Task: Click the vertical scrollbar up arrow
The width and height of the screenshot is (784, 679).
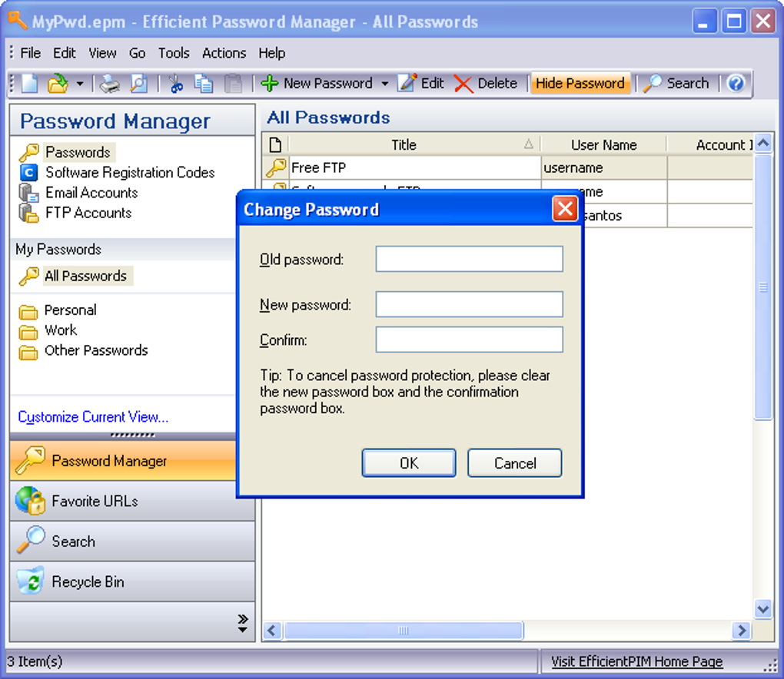Action: click(x=763, y=144)
